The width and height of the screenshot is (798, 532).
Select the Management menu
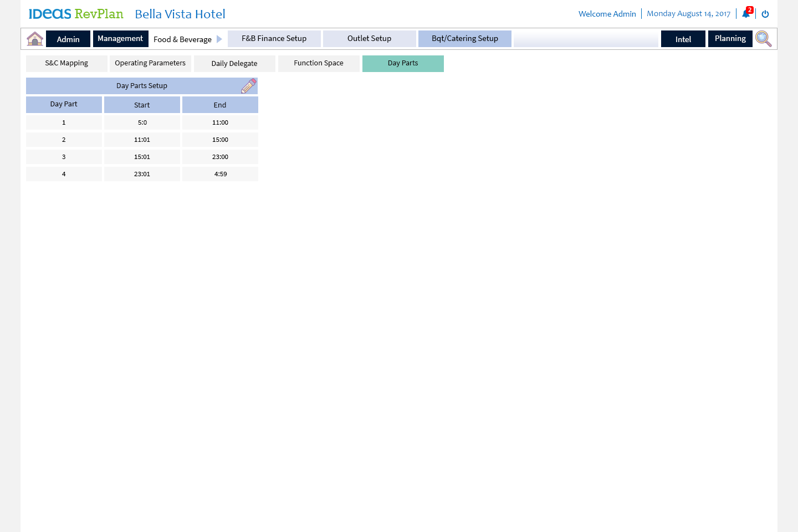point(120,39)
